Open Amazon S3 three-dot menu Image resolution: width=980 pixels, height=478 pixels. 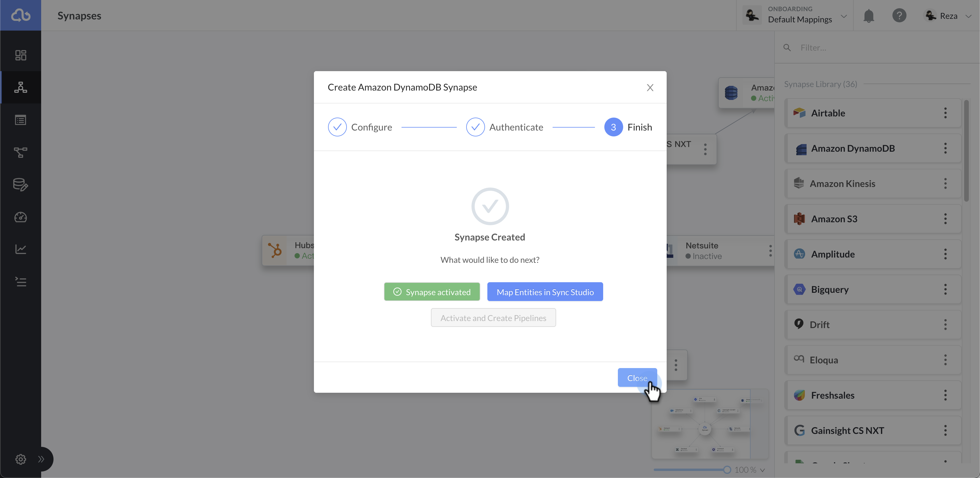[945, 219]
